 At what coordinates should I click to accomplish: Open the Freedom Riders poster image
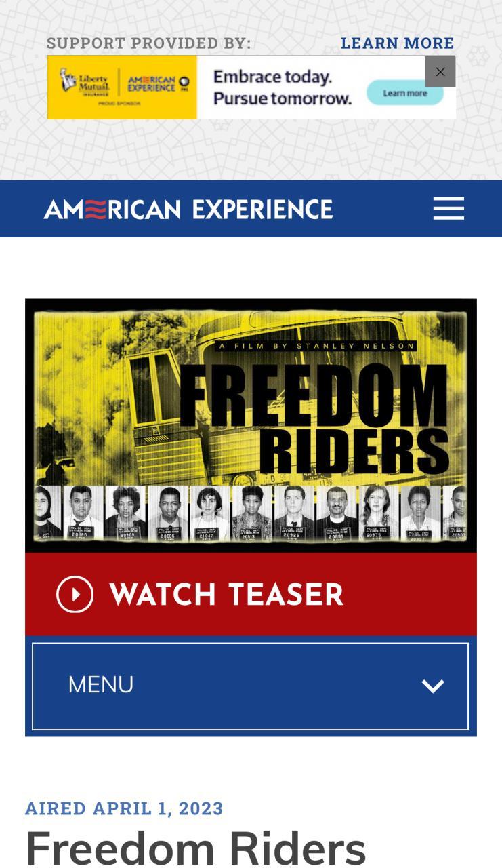click(251, 426)
